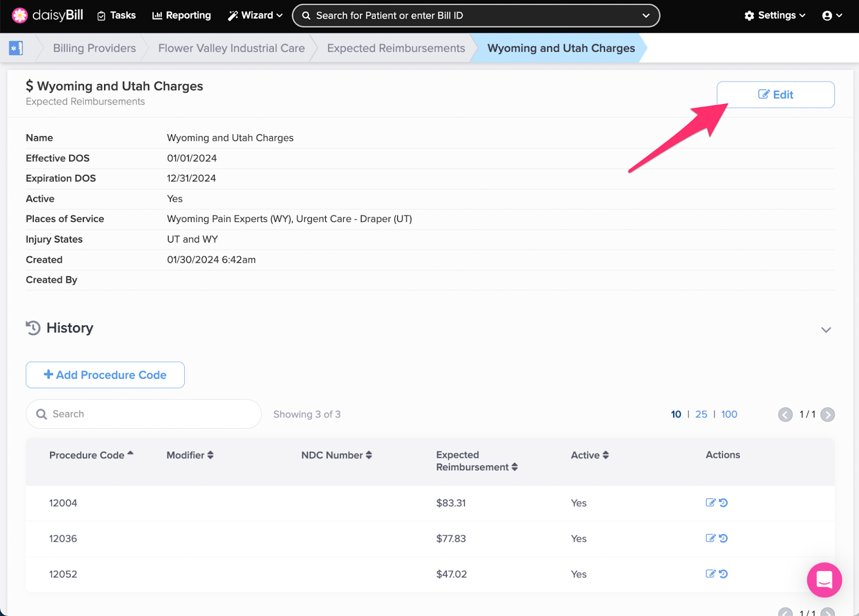Click the daisyBill flower logo
859x616 pixels.
point(20,16)
